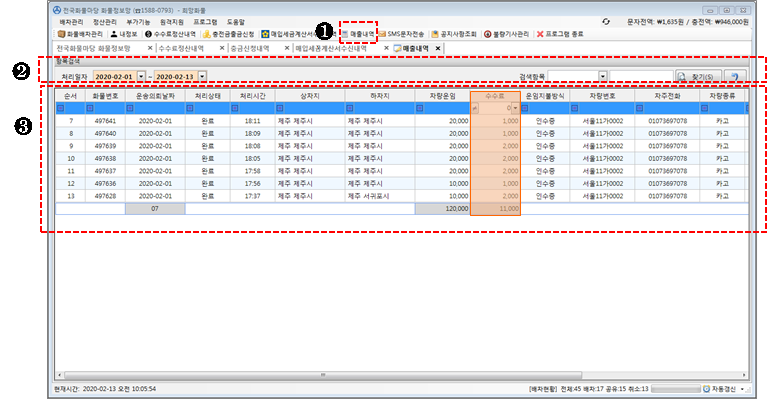767x399 pixels.
Task: Open SMS문자전송 toolbar item
Action: point(402,34)
